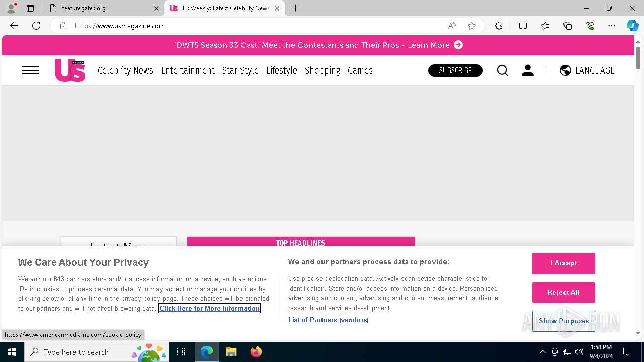This screenshot has height=362, width=644.
Task: Click Reject All cookie button
Action: point(563,292)
